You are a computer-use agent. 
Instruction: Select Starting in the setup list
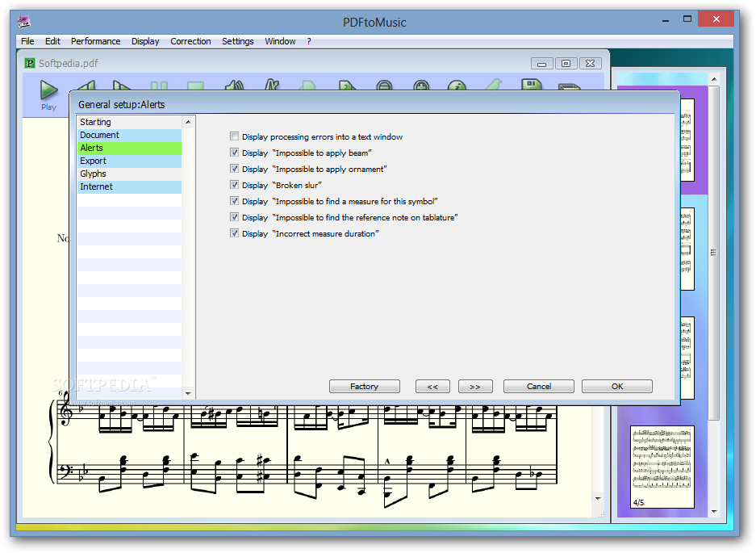click(129, 122)
